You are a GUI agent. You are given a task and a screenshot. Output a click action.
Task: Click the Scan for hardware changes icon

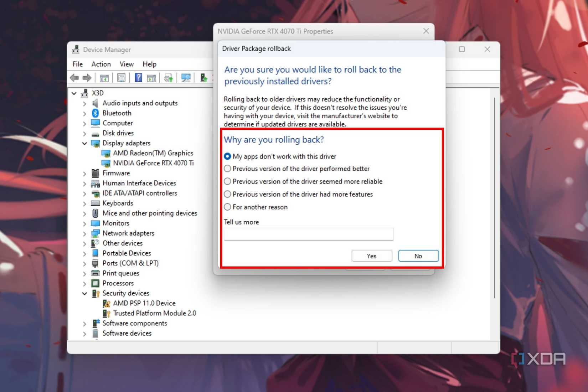point(185,78)
